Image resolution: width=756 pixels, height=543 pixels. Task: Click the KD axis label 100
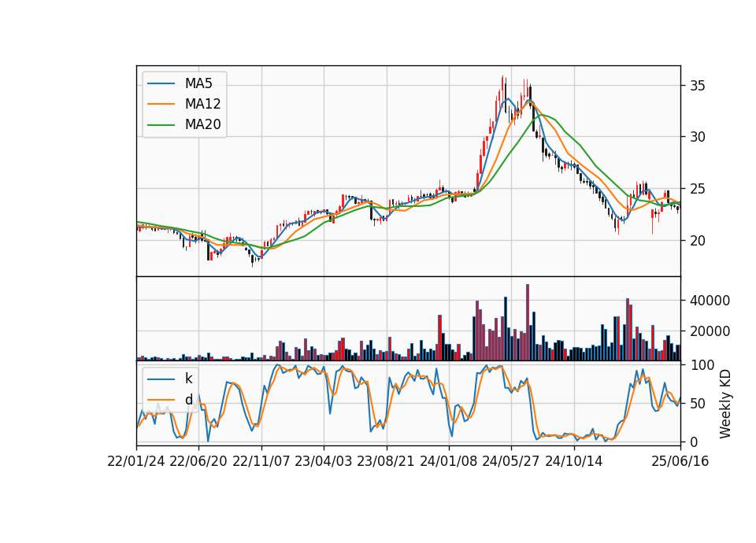pyautogui.click(x=702, y=365)
